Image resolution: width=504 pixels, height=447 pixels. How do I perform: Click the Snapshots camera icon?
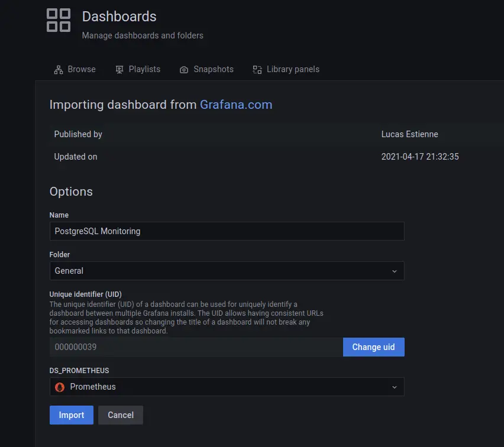(184, 70)
